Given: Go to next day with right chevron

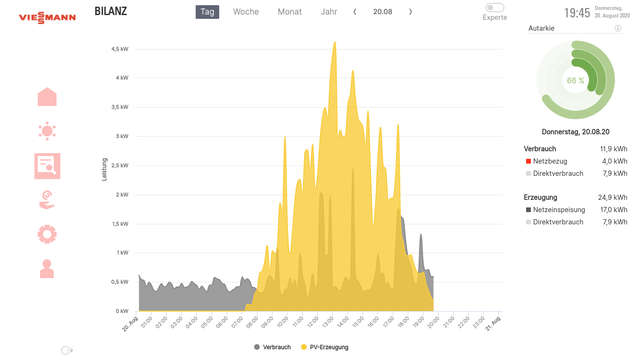Looking at the screenshot, I should pos(411,12).
